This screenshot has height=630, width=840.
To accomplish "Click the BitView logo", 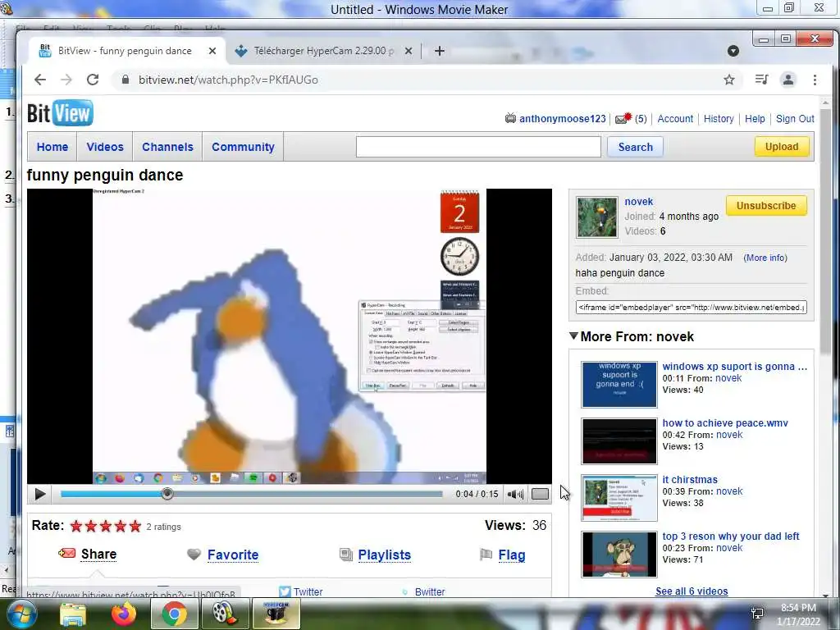I will coord(60,113).
